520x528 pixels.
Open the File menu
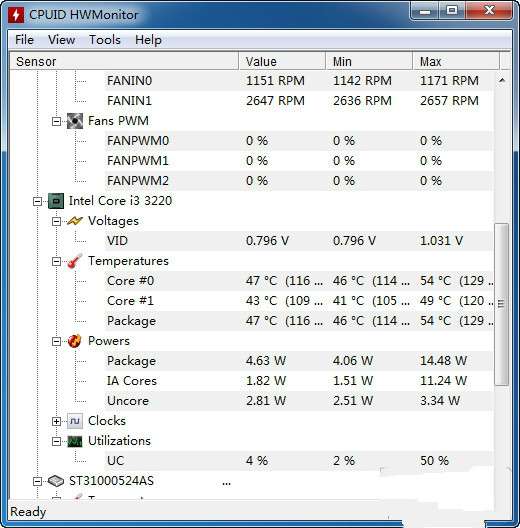click(x=24, y=40)
